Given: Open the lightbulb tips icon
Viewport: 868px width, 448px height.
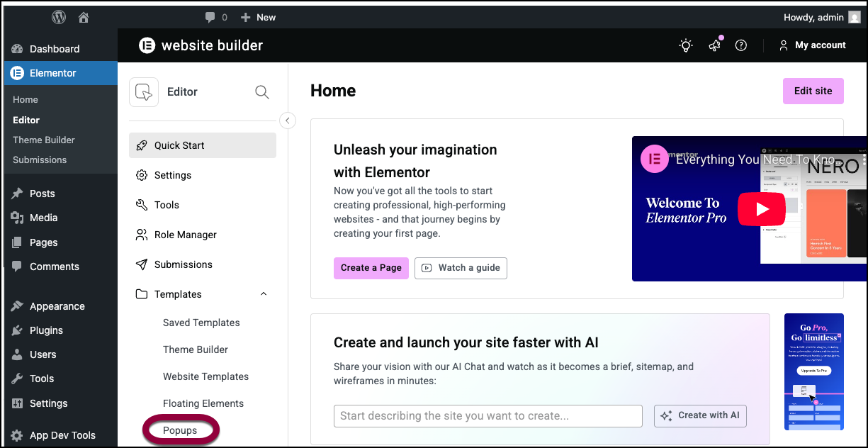Looking at the screenshot, I should (685, 45).
